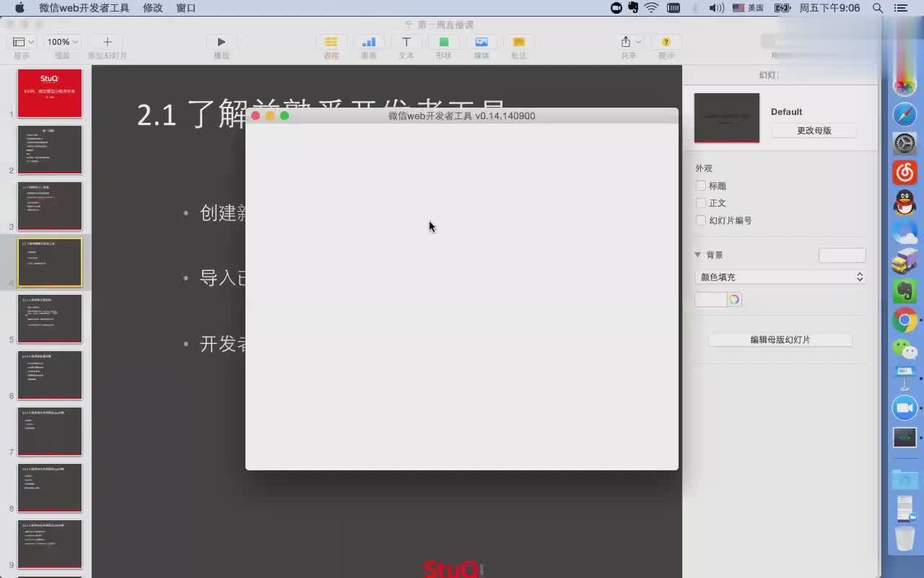Open WeChat web devtools icon in the Dock

pyautogui.click(x=905, y=437)
